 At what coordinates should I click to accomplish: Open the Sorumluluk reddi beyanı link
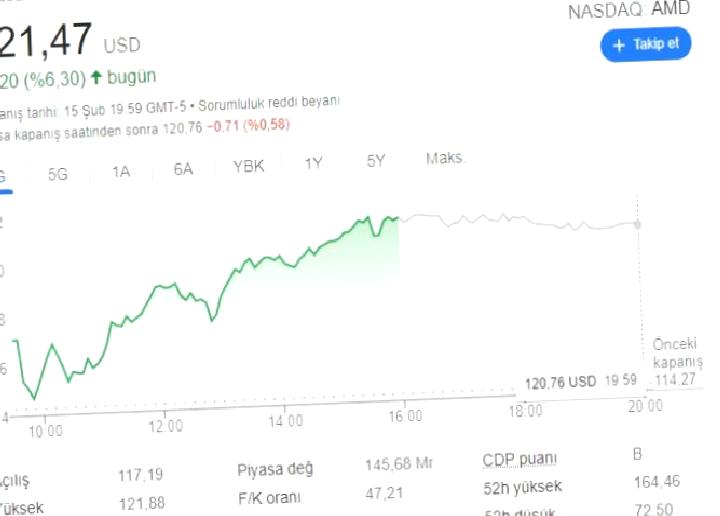click(x=270, y=102)
